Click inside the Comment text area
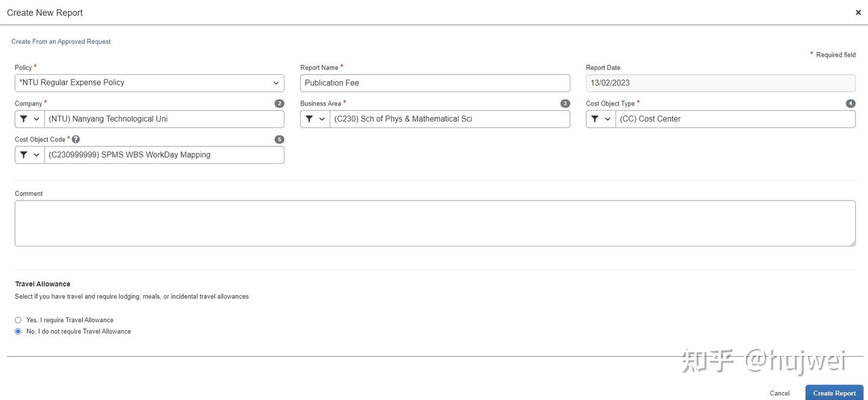868x400 pixels. coord(435,223)
